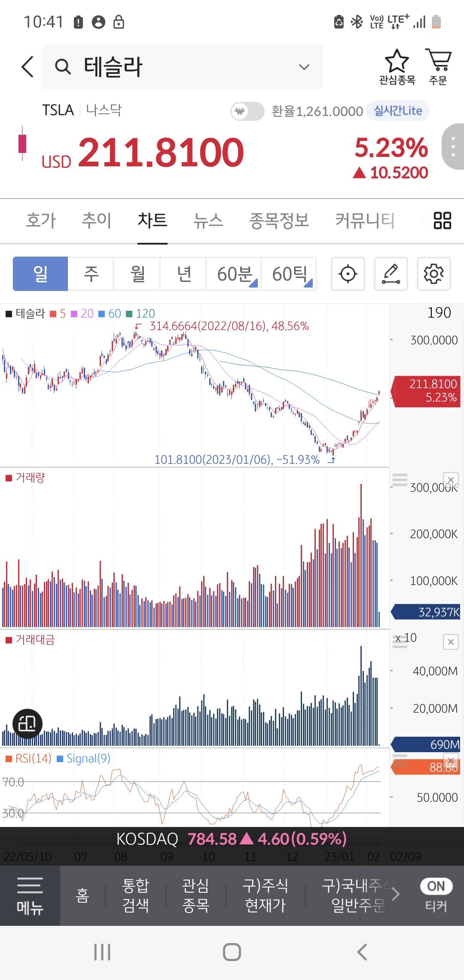This screenshot has width=464, height=980.
Task: Close the 거래량 volume indicator panel
Action: 451,480
